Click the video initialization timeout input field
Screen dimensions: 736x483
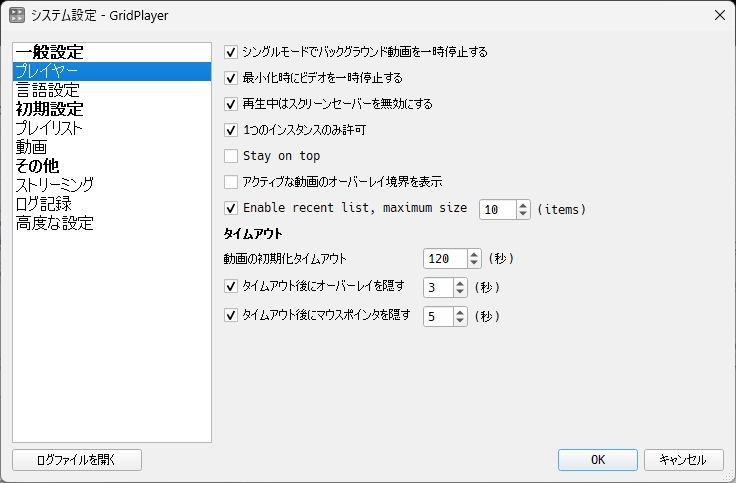click(444, 258)
